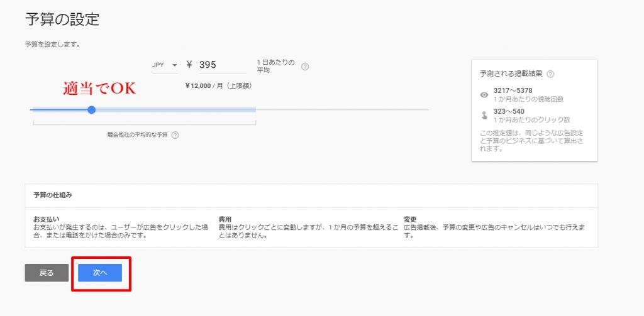644x316 pixels.
Task: Click the 戻る button
Action: coord(47,273)
